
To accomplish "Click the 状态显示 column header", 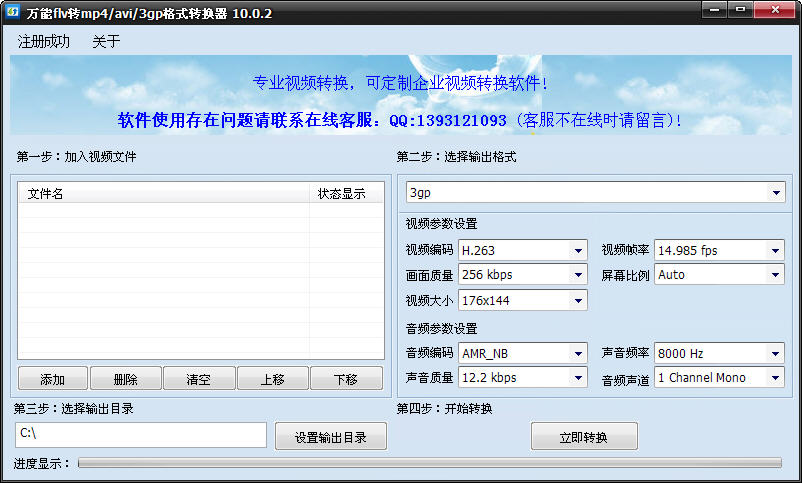I will pos(346,193).
